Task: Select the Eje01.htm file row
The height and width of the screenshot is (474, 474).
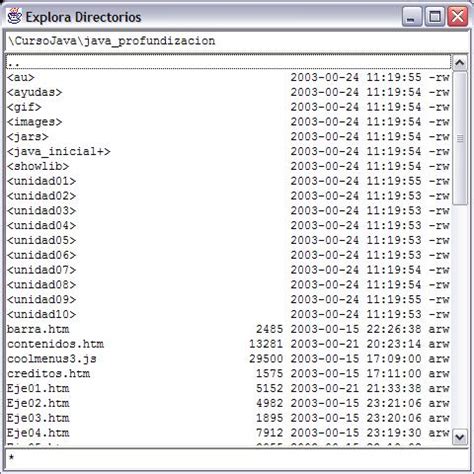Action: [229, 388]
